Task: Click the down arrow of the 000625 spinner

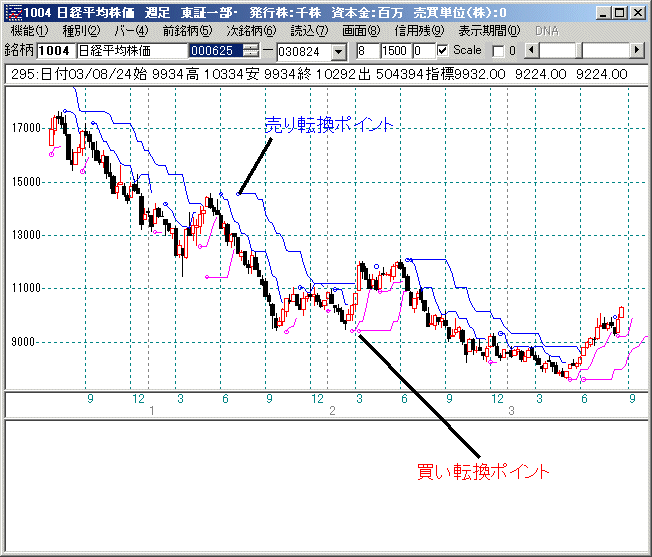Action: (x=251, y=54)
